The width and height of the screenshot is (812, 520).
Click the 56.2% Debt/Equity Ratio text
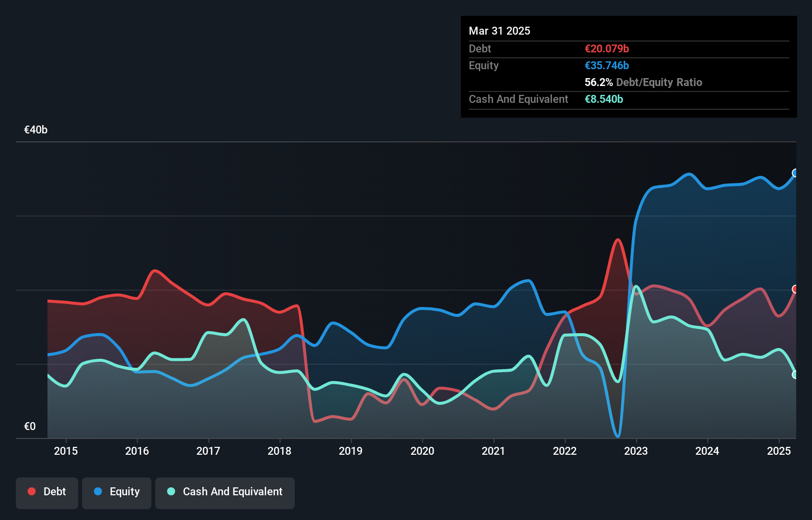coord(643,82)
